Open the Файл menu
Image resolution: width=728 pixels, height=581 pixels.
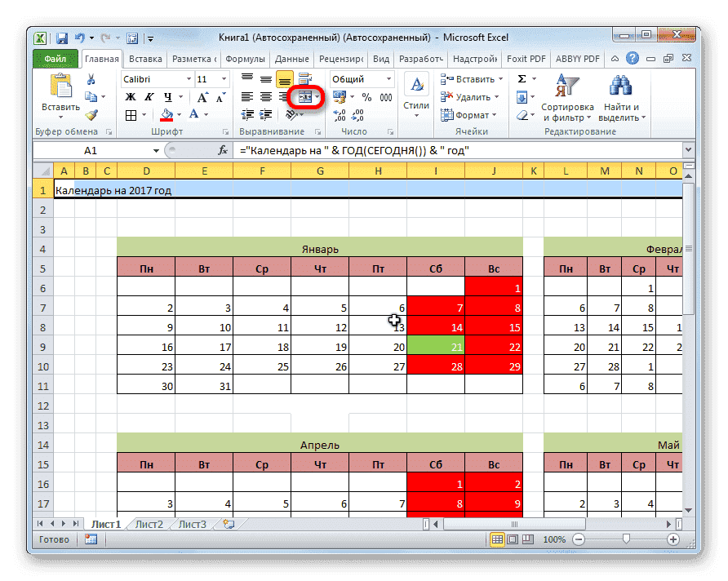point(54,58)
